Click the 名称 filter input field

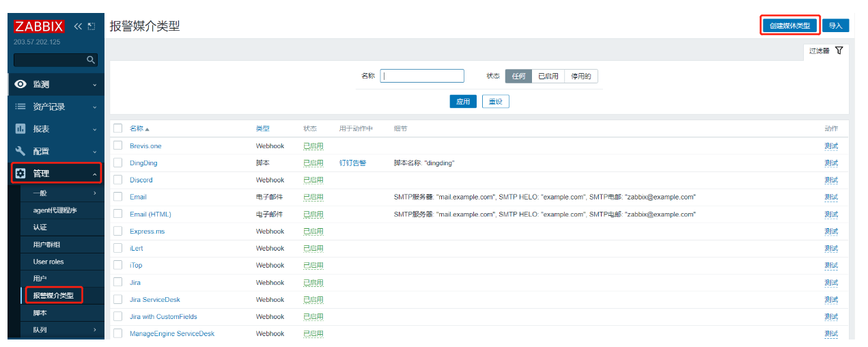pyautogui.click(x=422, y=76)
